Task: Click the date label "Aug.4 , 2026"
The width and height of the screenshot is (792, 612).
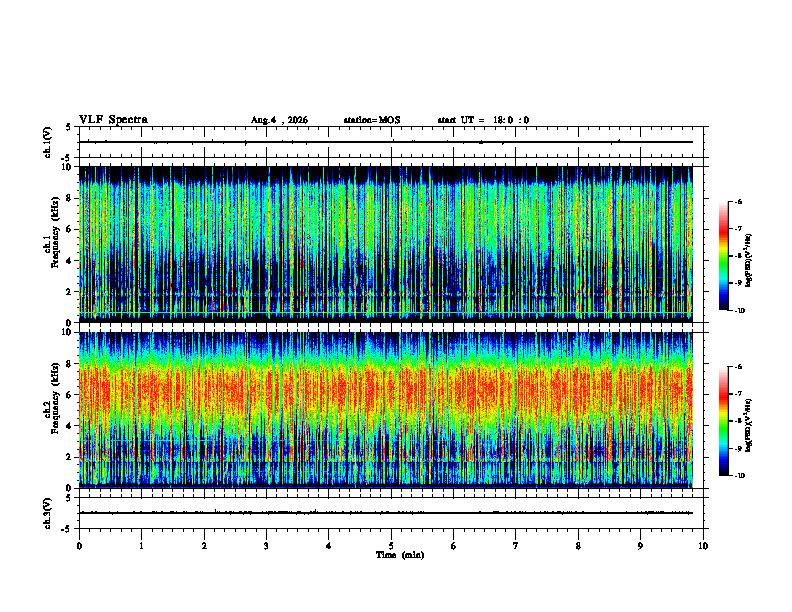Action: coord(279,120)
